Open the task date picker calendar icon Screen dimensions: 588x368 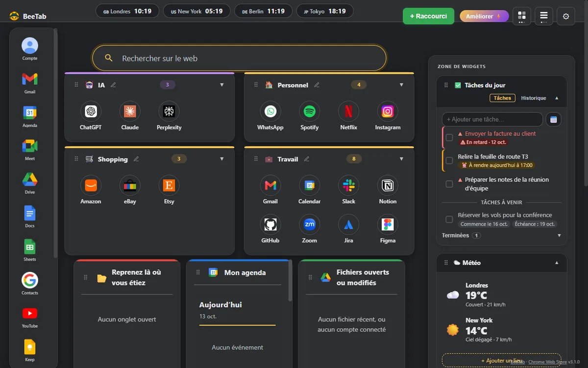(554, 119)
